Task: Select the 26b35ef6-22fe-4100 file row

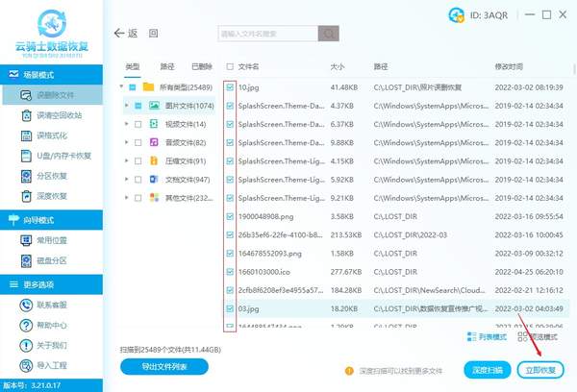Action: (x=396, y=235)
